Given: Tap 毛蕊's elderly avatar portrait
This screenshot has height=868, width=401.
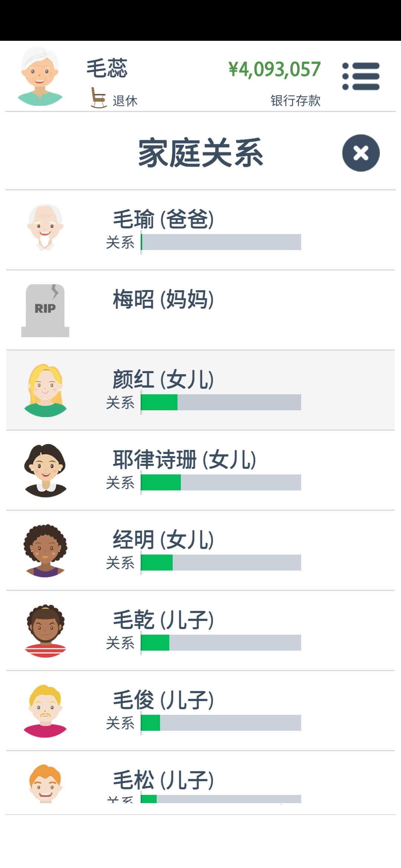Looking at the screenshot, I should coord(40,76).
